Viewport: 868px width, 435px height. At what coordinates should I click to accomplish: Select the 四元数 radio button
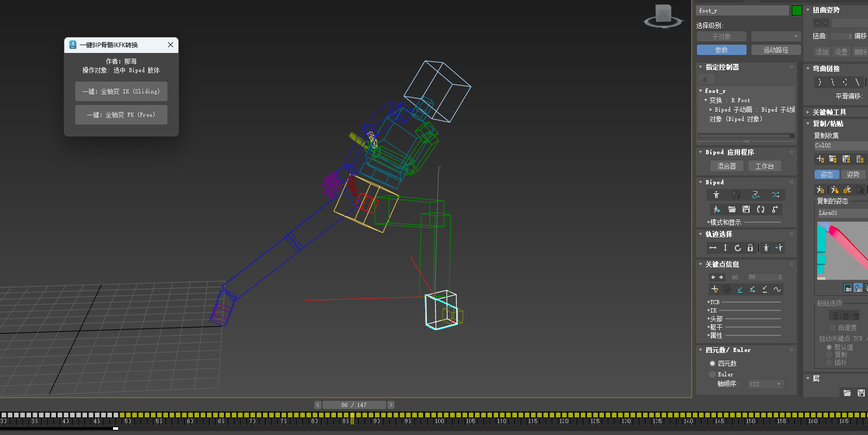[x=712, y=363]
